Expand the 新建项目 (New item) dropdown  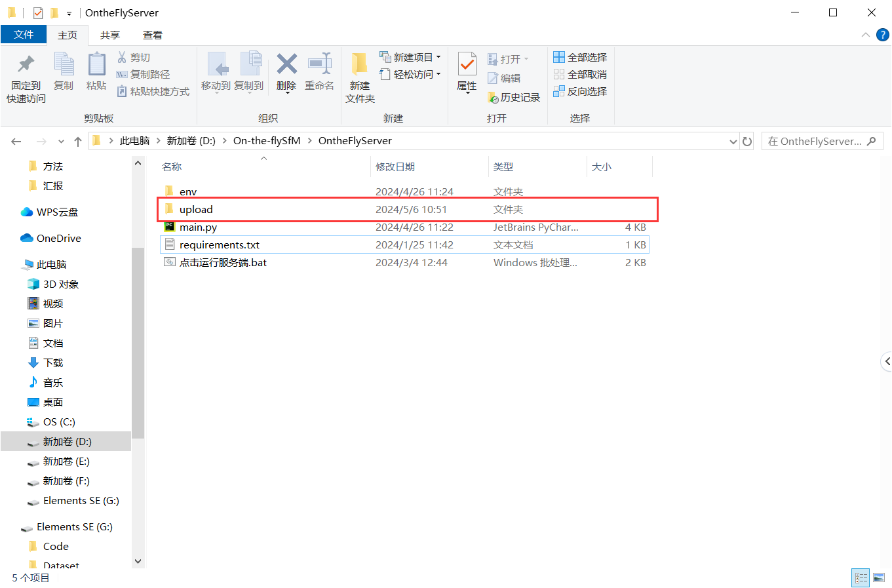coord(437,56)
